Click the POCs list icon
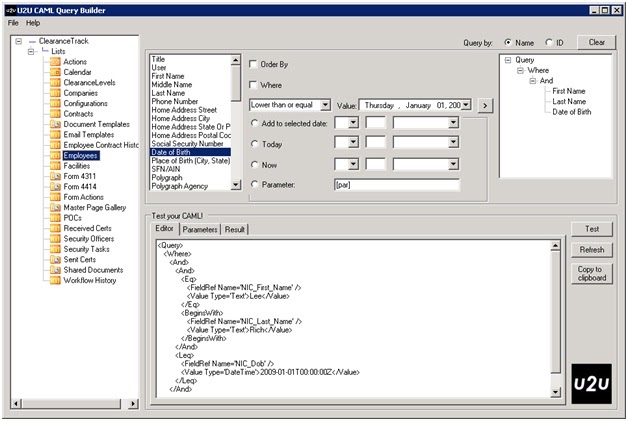The height and width of the screenshot is (421, 628). pos(55,218)
